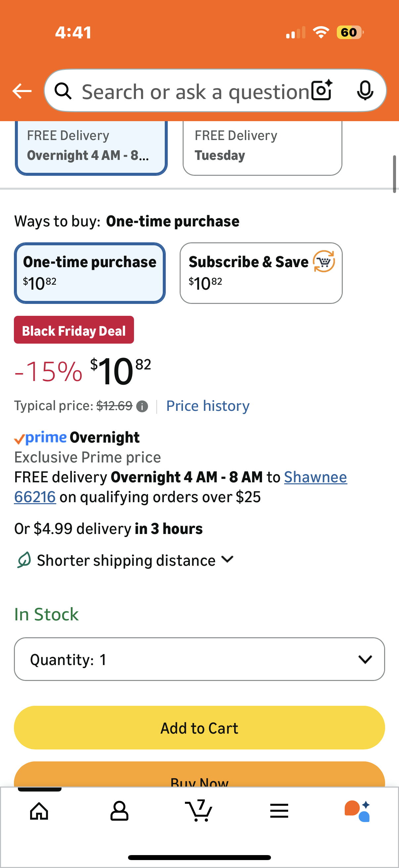Open the Home tab icon

coord(39,811)
